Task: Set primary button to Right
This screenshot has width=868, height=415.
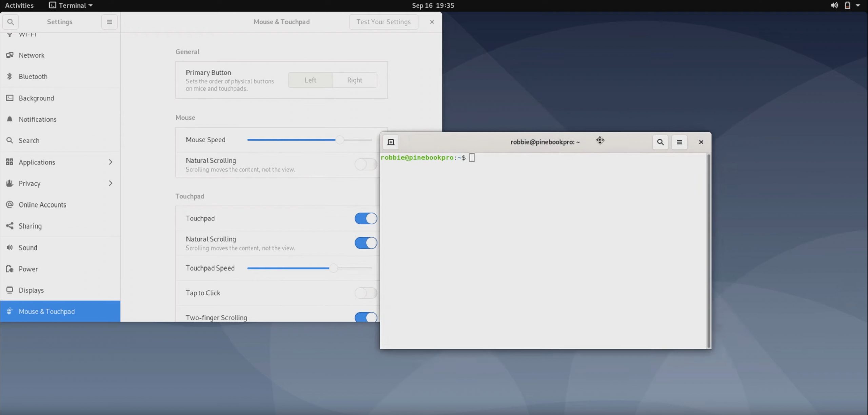Action: point(354,80)
